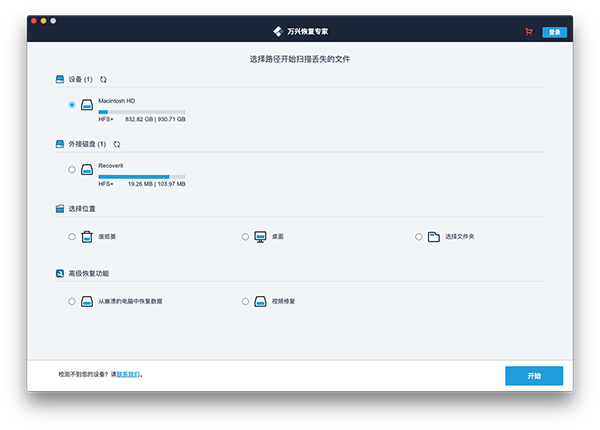The height and width of the screenshot is (430, 600).
Task: Click the 832.82 GB | 930.71 GB text
Action: [x=155, y=119]
